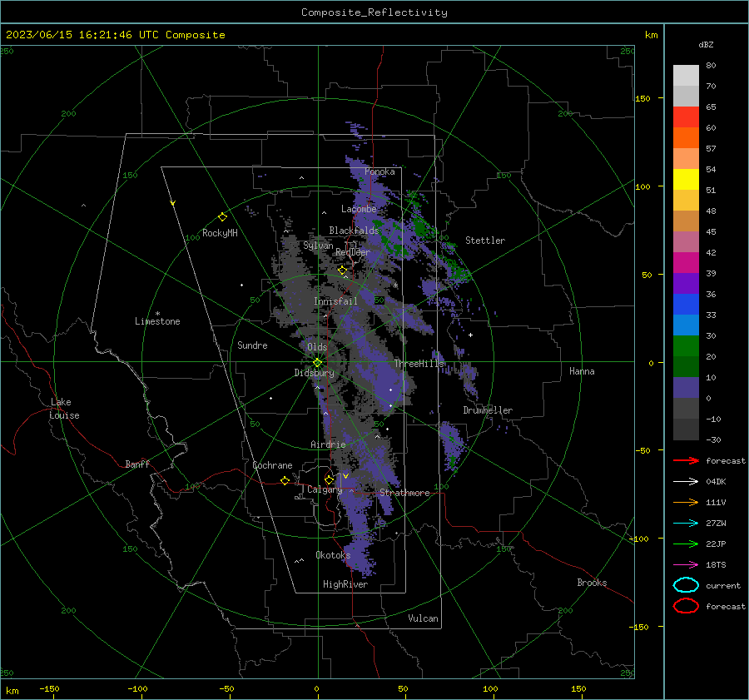
Task: Click the yellow radar-center diamond above Didsbury
Action: click(317, 363)
